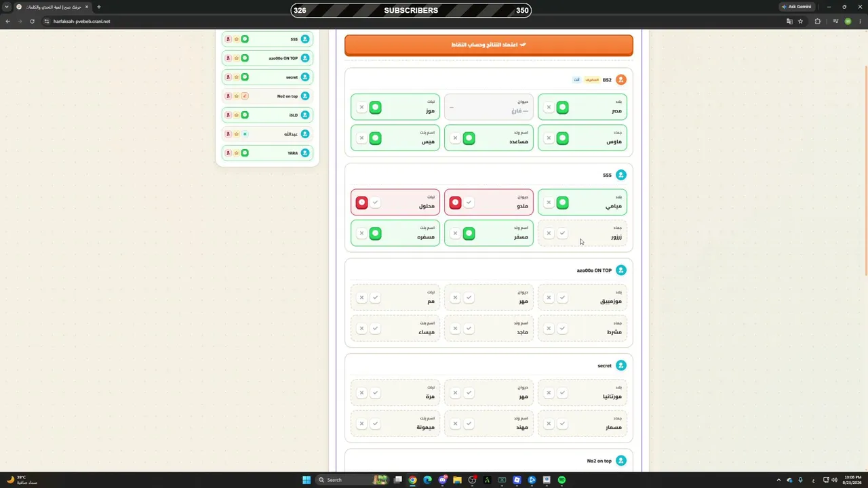Viewport: 868px width, 488px height.
Task: Click the orange approve results button
Action: (x=488, y=45)
